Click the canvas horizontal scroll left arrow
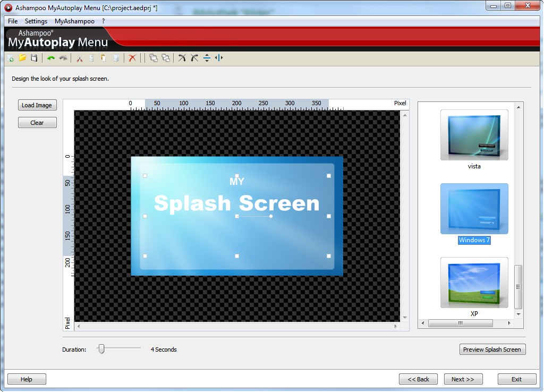The width and height of the screenshot is (544, 392). pos(79,326)
